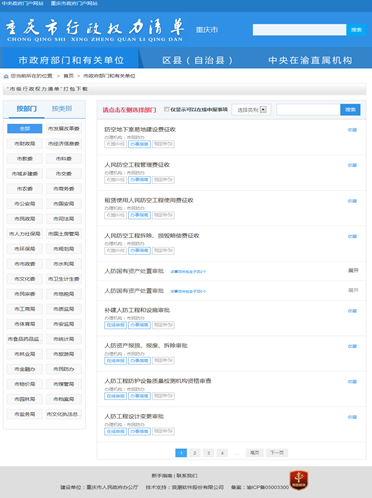Click the top header search input field
372x498 pixels.
click(299, 30)
